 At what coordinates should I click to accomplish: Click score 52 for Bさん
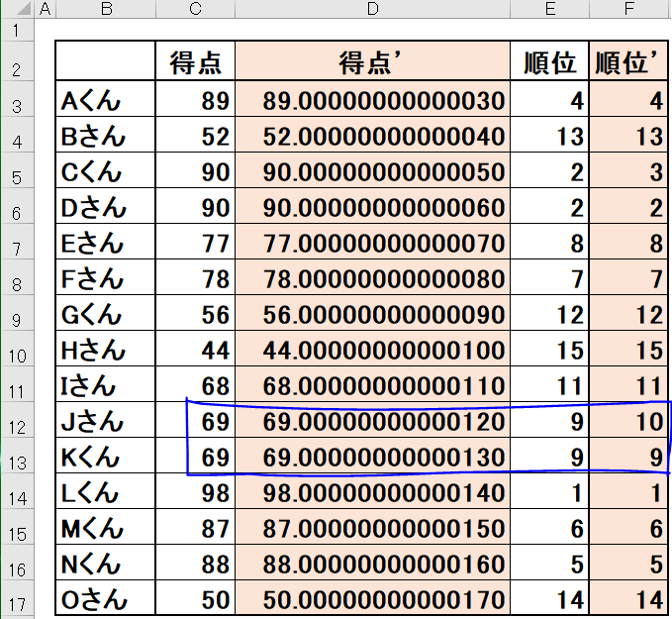[195, 135]
